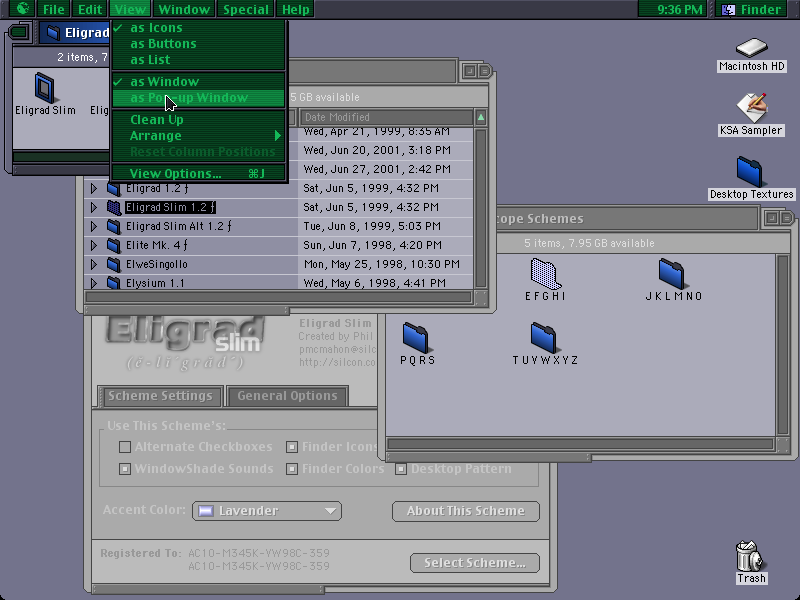
Task: Choose as List from View menu
Action: click(198, 60)
